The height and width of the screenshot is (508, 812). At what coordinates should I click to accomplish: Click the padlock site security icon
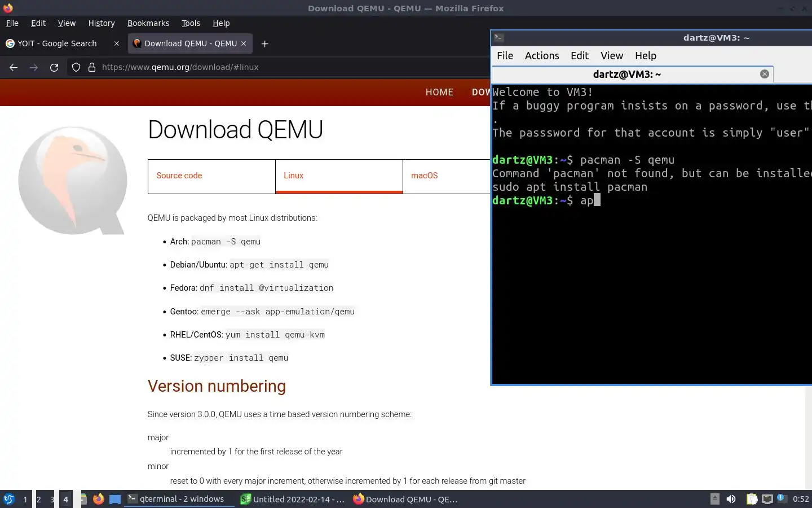(x=92, y=67)
